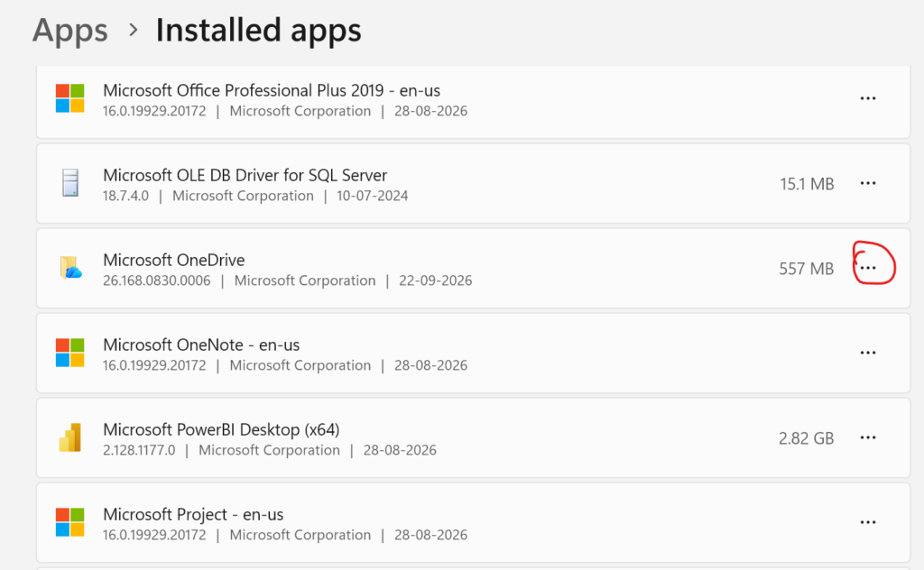Open more options for Microsoft Project

coord(867,522)
